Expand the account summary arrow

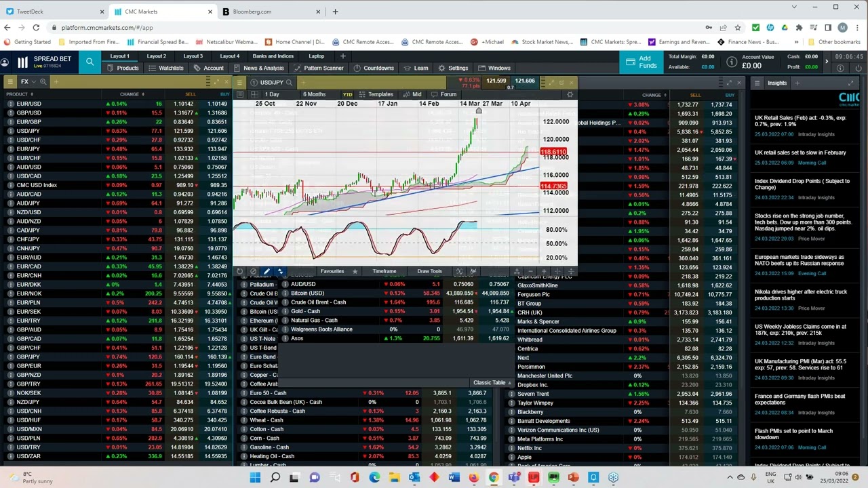pos(826,62)
